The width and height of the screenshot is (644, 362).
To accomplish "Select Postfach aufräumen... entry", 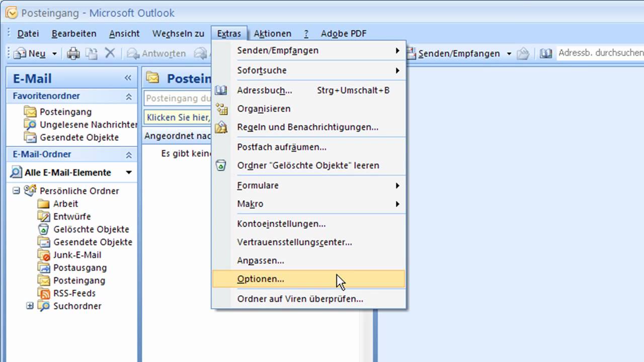I will 308,147.
